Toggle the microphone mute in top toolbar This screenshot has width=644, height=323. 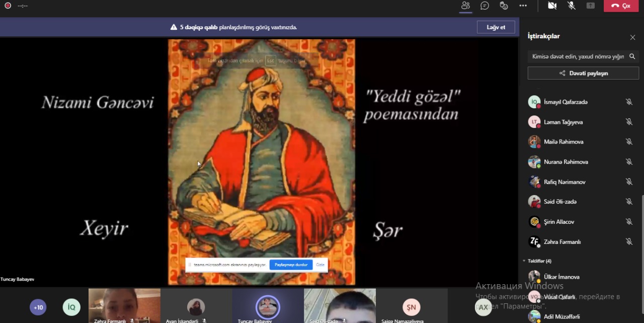click(572, 6)
